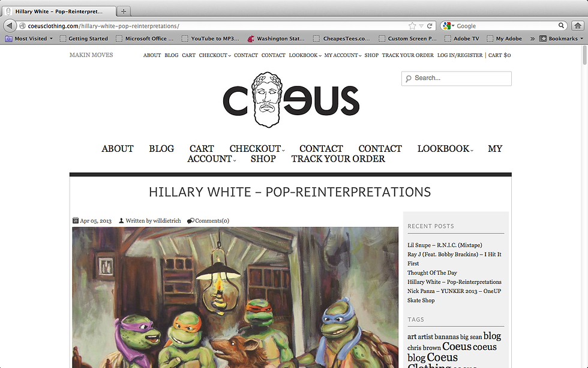
Task: Click the site Search input field
Action: [457, 79]
